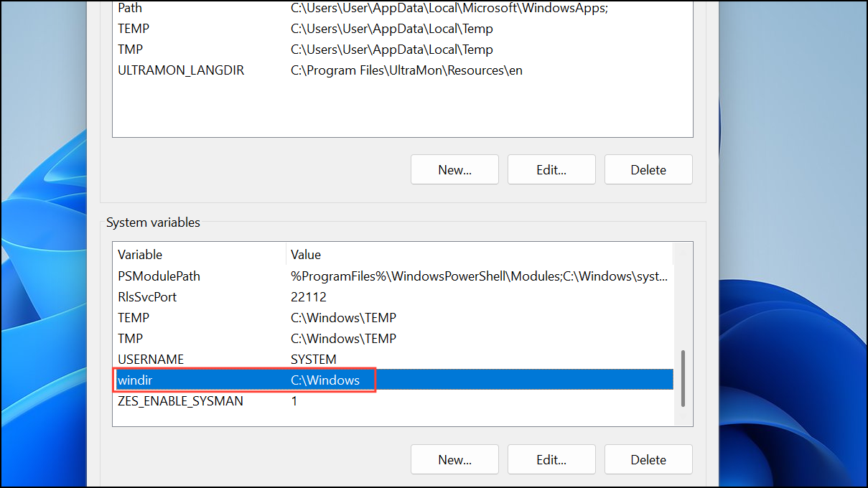Viewport: 868px width, 488px height.
Task: Click the C:\Windows value of windir
Action: (325, 380)
